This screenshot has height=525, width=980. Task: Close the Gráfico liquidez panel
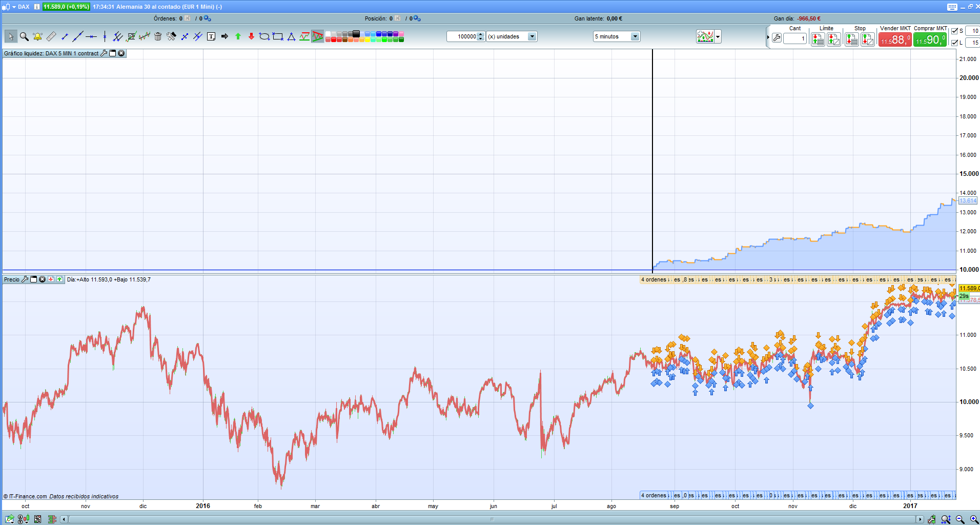[x=121, y=53]
